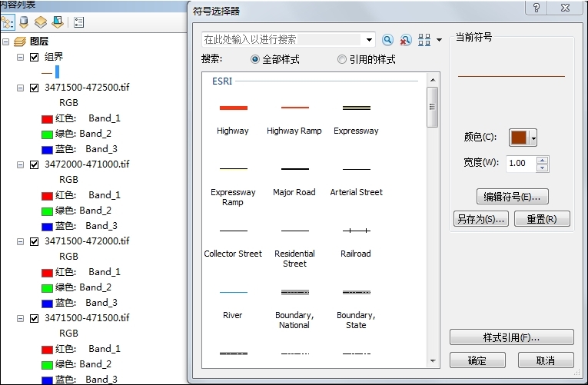This screenshot has height=385, width=588.
Task: Open table of contents Options icon
Action: tap(80, 22)
